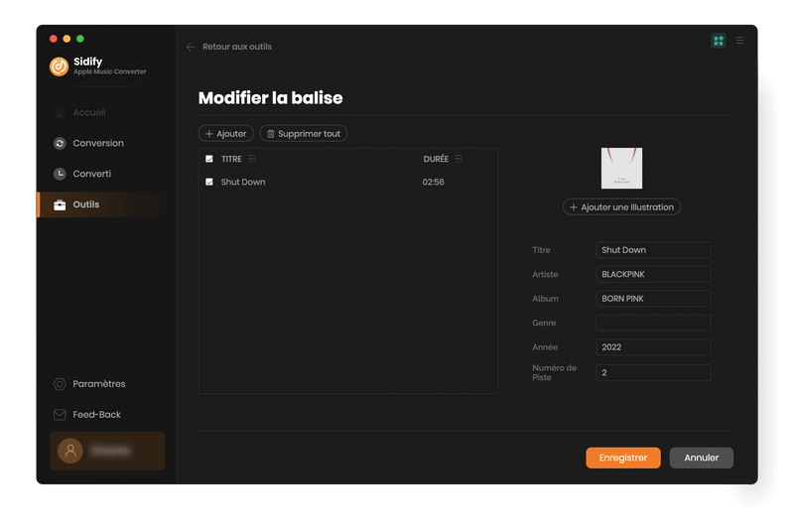794x532 pixels.
Task: Go to Accueil in the sidebar
Action: click(x=88, y=113)
